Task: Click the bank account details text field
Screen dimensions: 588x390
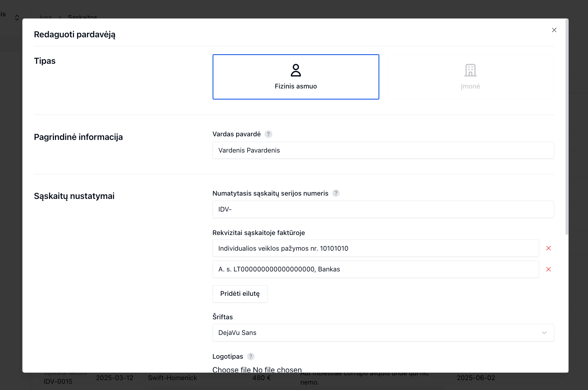Action: [x=375, y=269]
